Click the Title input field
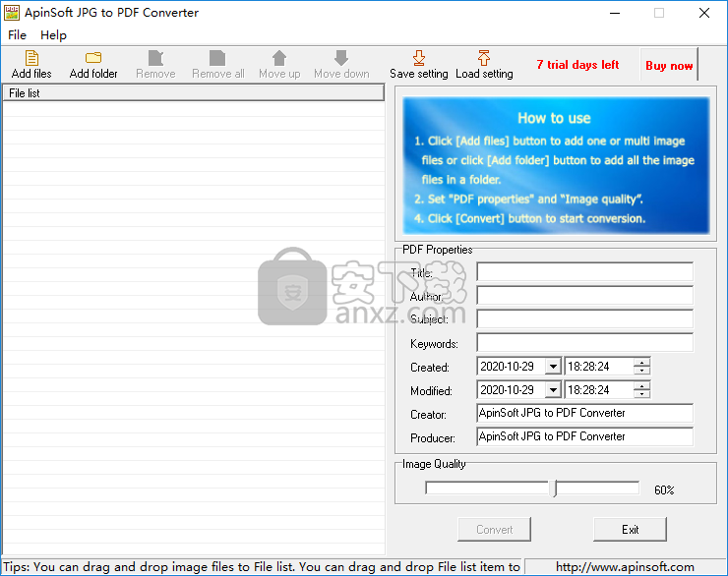 pyautogui.click(x=585, y=271)
